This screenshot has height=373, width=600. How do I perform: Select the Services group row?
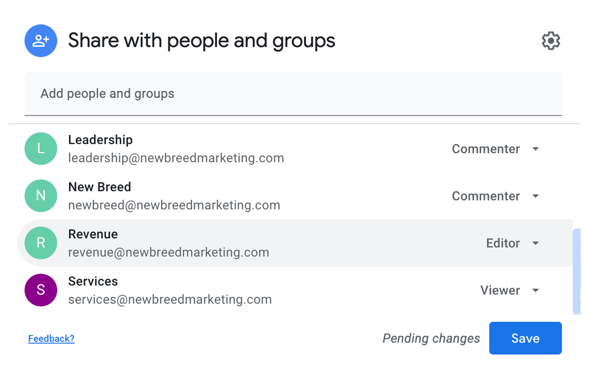point(295,290)
